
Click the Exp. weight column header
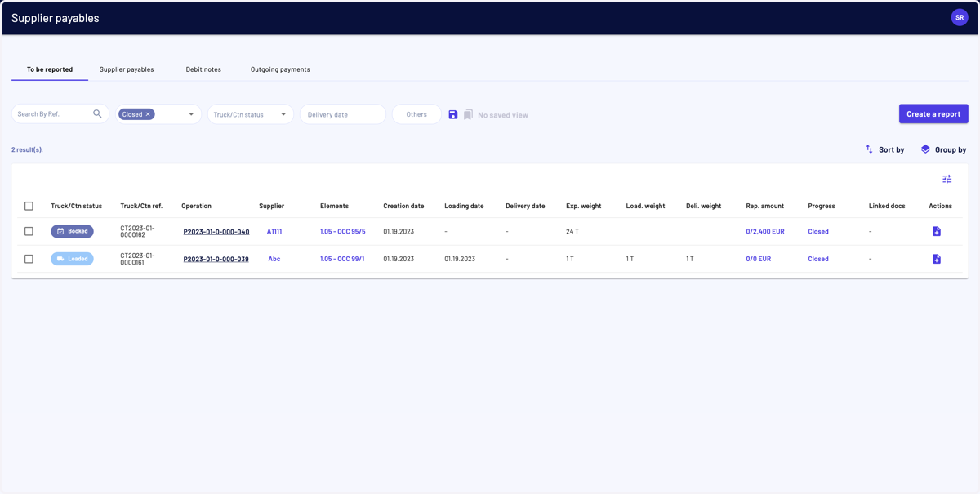pyautogui.click(x=584, y=206)
